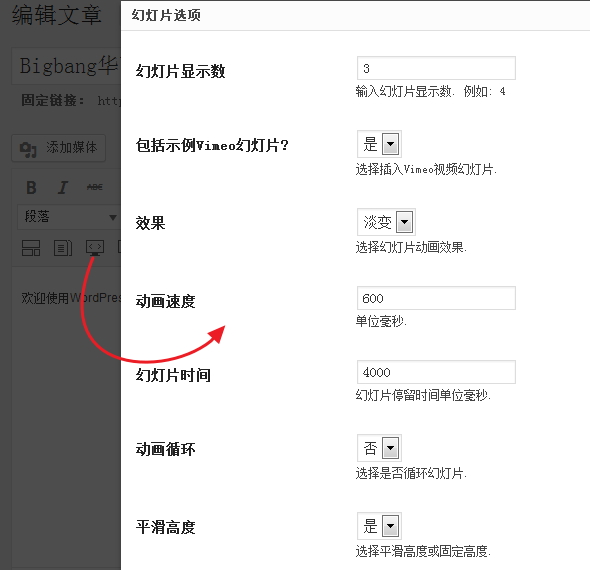
Task: Click the editor text 欢迎使用WordPress
Action: coord(71,298)
